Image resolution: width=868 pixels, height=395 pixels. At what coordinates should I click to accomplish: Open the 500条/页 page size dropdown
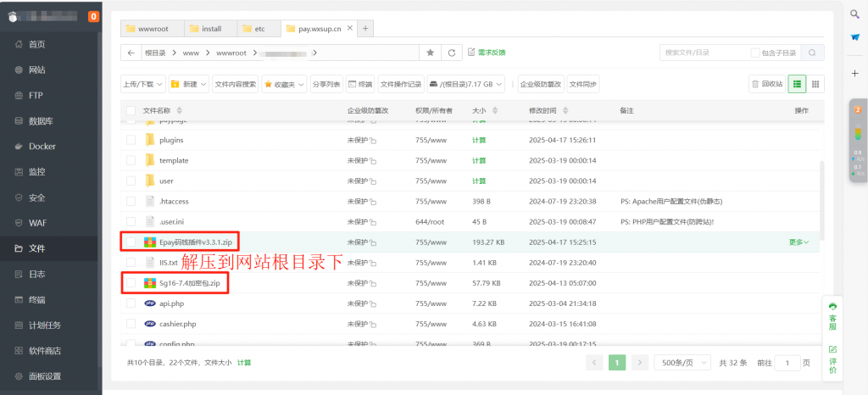(x=681, y=362)
